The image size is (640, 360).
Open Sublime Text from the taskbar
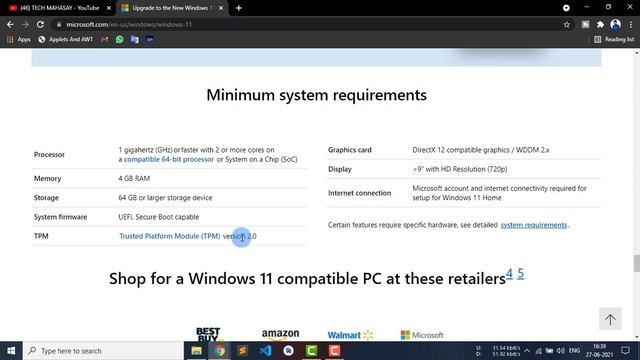pos(242,351)
